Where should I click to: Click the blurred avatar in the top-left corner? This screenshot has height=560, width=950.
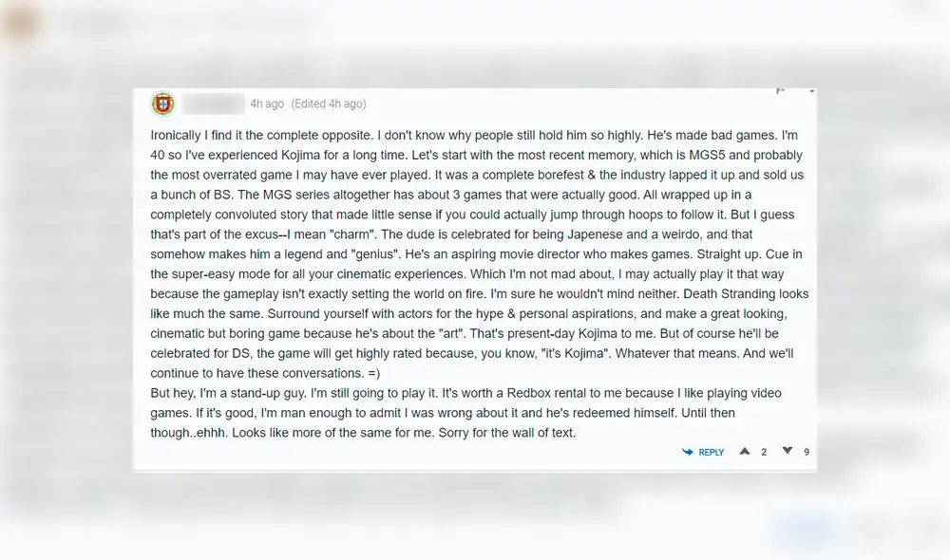point(21,24)
